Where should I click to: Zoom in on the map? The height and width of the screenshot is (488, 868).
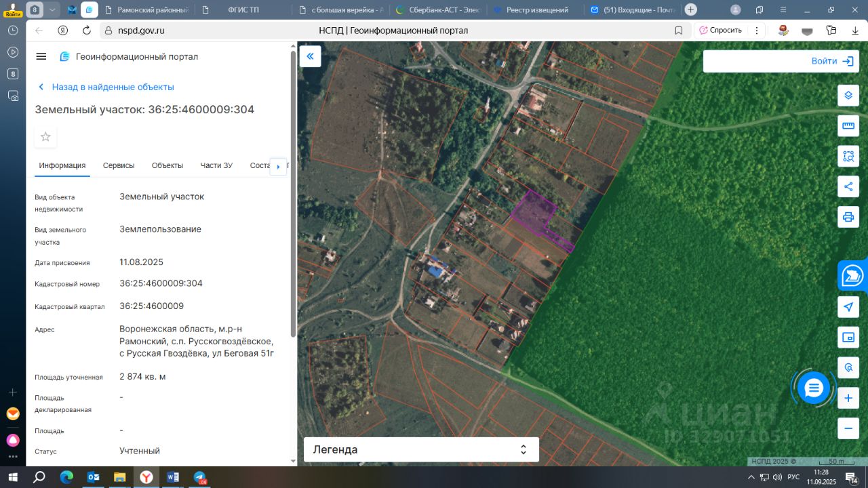pos(848,399)
